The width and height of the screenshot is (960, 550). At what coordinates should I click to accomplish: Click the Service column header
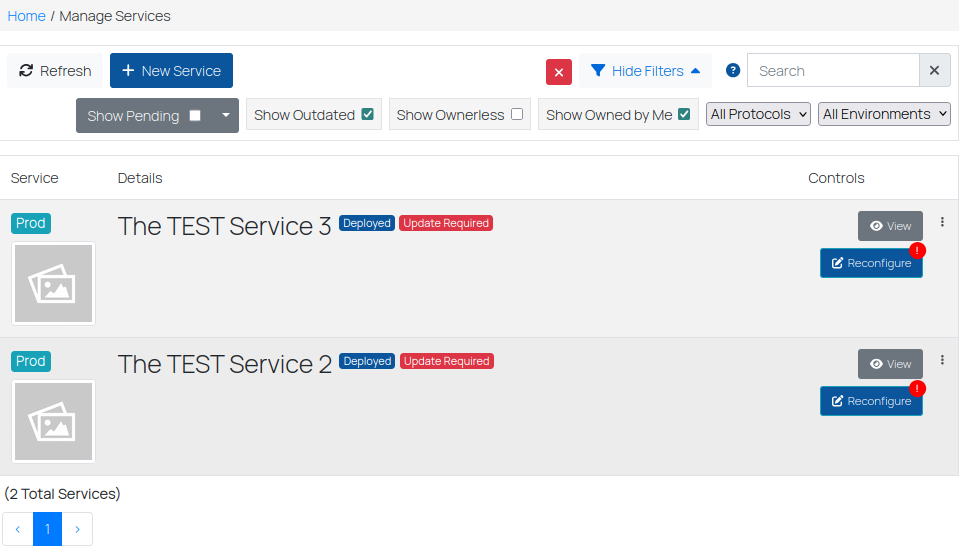point(34,178)
